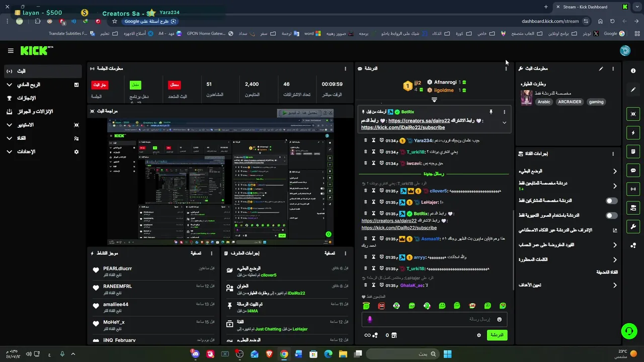
Task: Click in the send message input field
Action: 434,319
